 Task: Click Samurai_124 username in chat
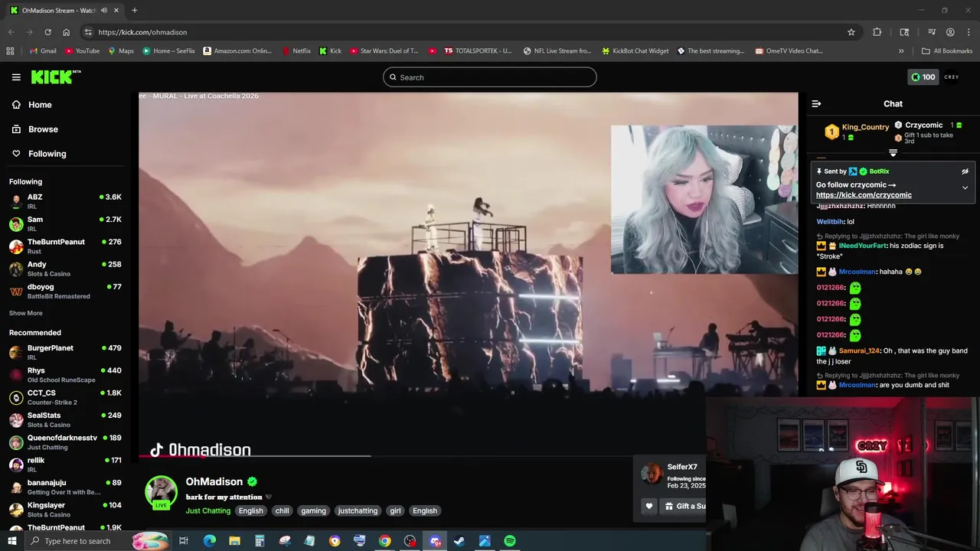[859, 350]
